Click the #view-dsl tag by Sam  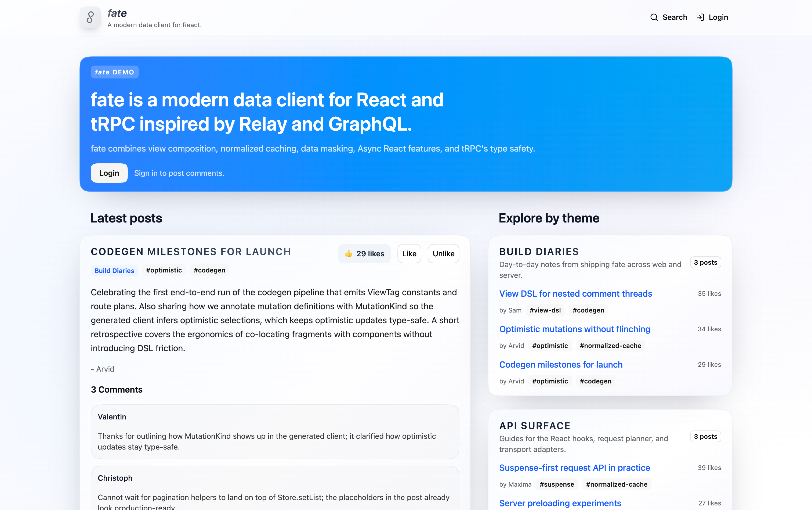point(545,310)
